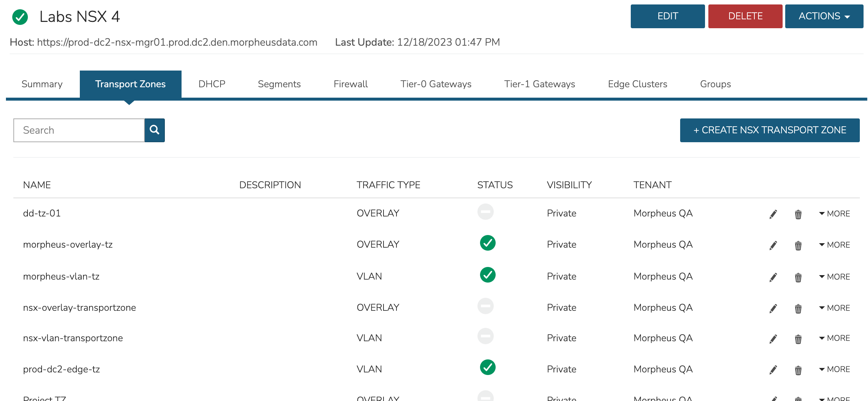Screen dimensions: 868x401
Task: Edit dd-tz-01 with its pencil icon
Action: [773, 214]
